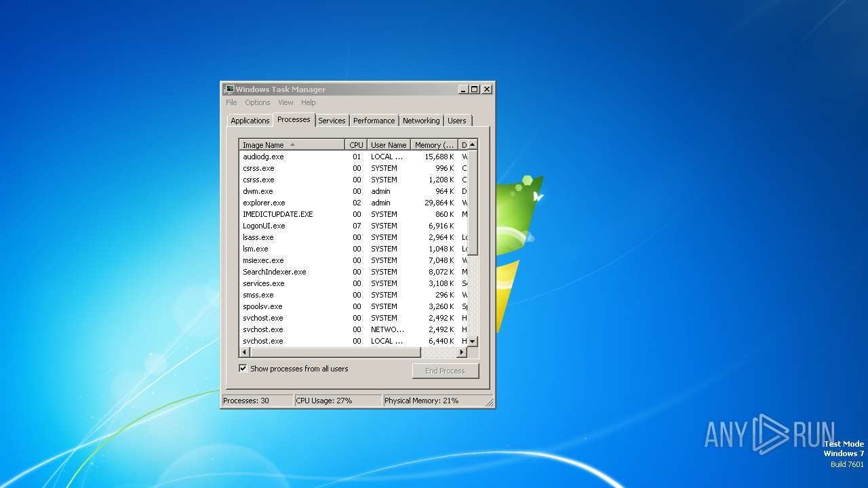
Task: Click the NETWO... user name cell
Action: (387, 329)
